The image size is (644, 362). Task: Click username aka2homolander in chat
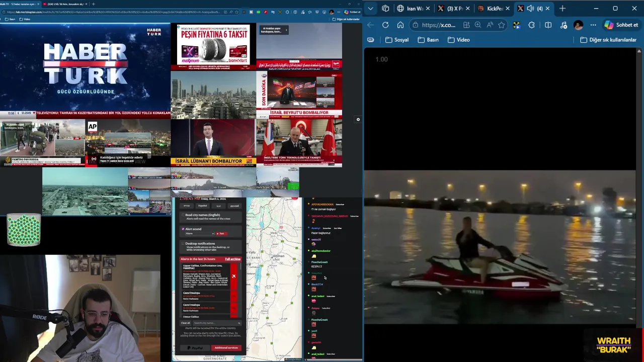pos(320,251)
